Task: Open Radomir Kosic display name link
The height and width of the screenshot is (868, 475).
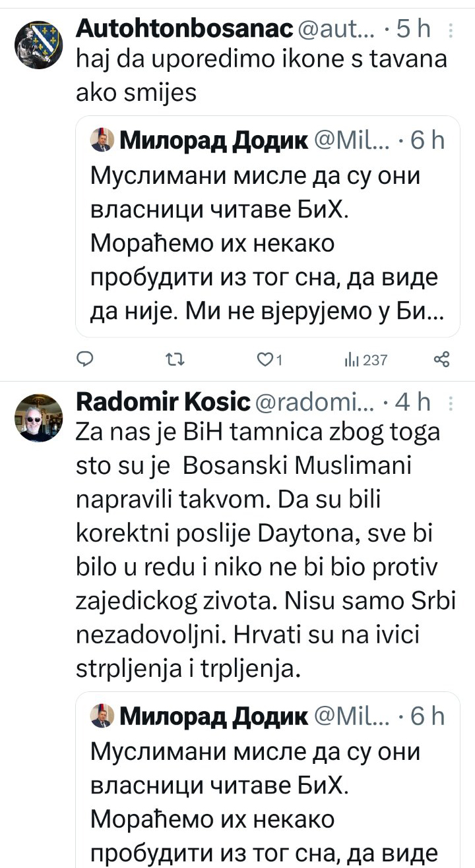Action: (163, 401)
